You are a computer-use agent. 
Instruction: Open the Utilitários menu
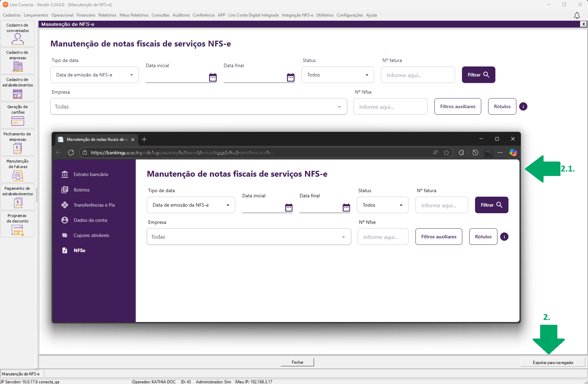coord(325,15)
